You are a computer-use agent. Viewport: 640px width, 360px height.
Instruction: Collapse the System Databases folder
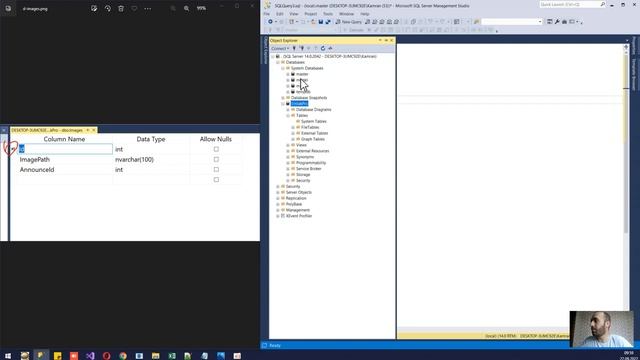[282, 68]
